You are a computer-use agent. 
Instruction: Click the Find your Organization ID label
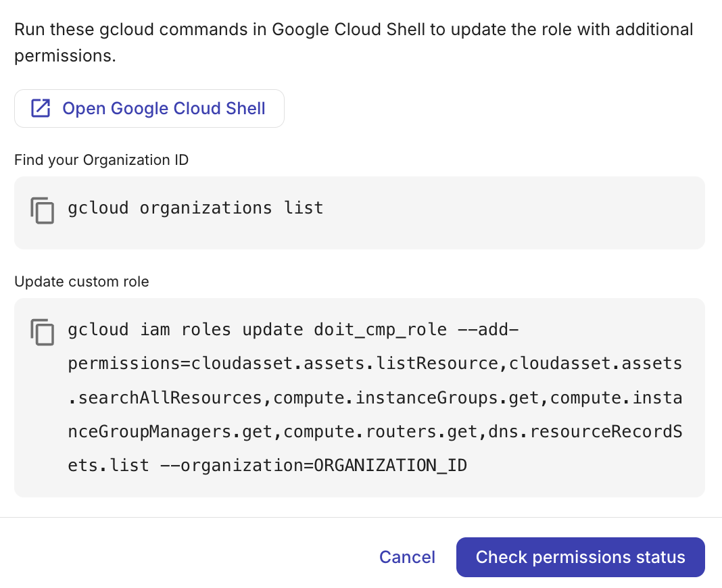101,160
